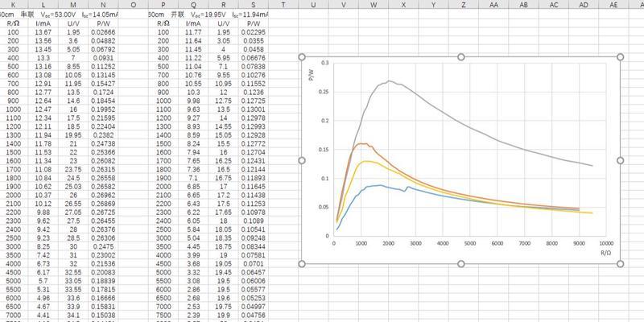Select column Z header
The image size is (644, 322).
click(464, 5)
